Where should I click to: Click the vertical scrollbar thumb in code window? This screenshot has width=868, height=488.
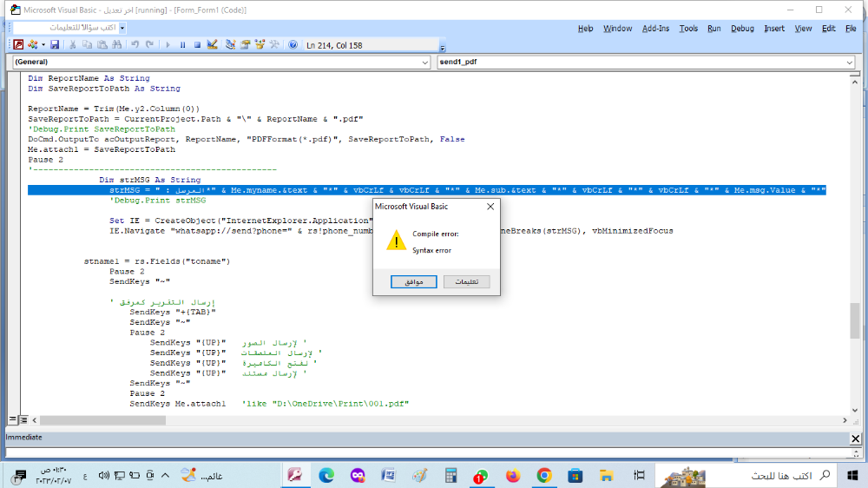[855, 320]
